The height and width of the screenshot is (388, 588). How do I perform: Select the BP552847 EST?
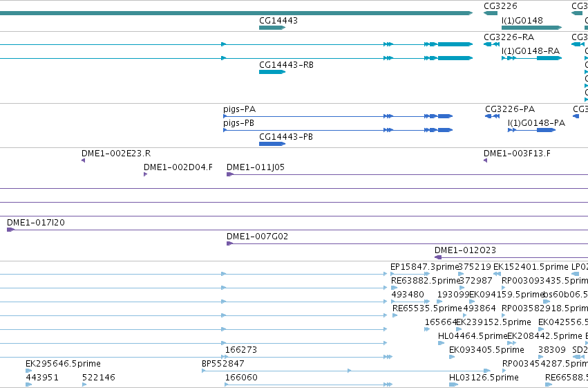click(346, 371)
